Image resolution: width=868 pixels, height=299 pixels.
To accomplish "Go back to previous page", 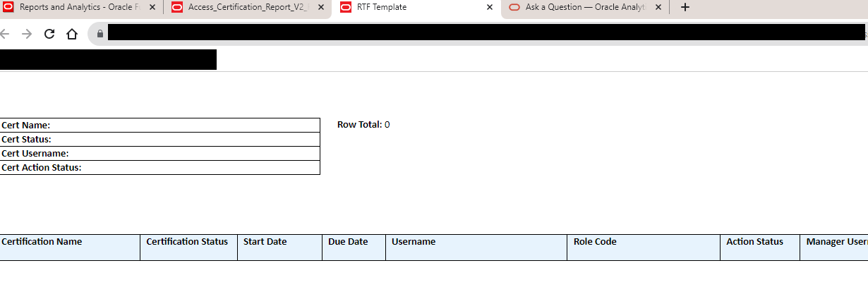I will click(x=5, y=34).
